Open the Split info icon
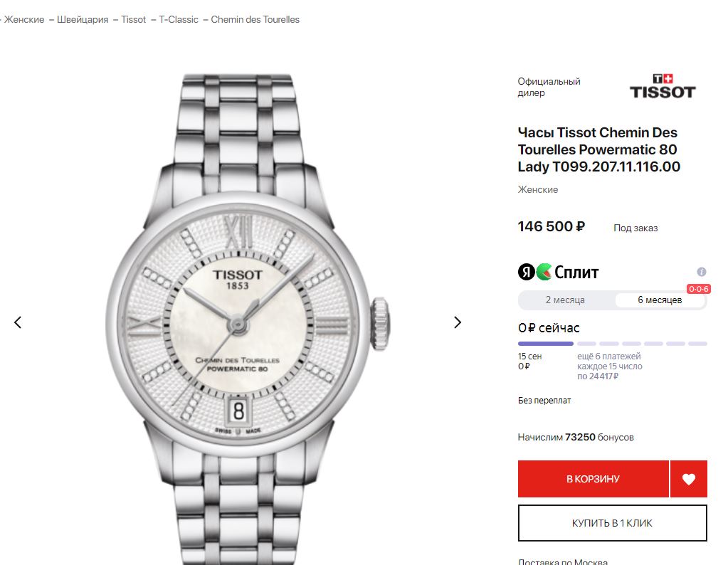This screenshot has width=728, height=565. 701,272
